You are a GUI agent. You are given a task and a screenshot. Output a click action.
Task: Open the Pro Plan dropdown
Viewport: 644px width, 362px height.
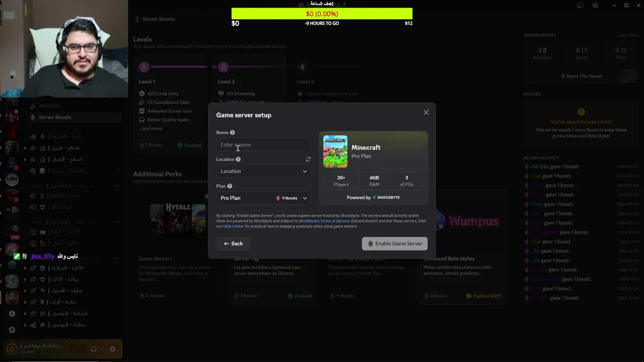pyautogui.click(x=263, y=198)
